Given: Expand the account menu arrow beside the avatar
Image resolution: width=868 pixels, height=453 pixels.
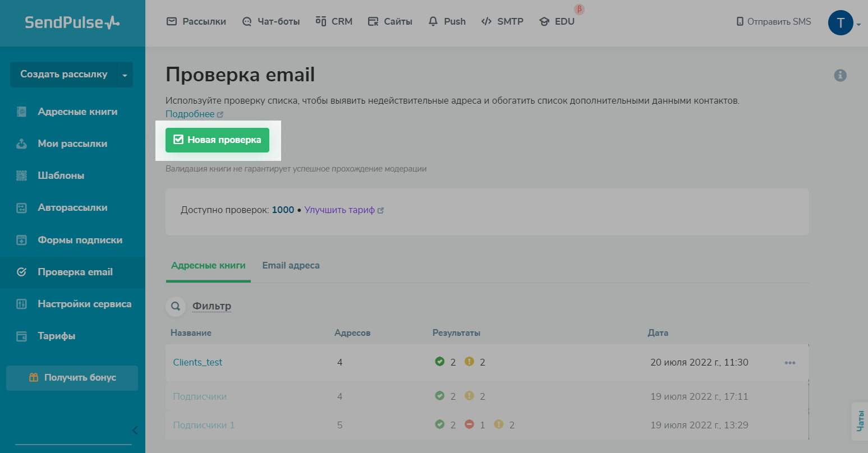Looking at the screenshot, I should pyautogui.click(x=859, y=25).
